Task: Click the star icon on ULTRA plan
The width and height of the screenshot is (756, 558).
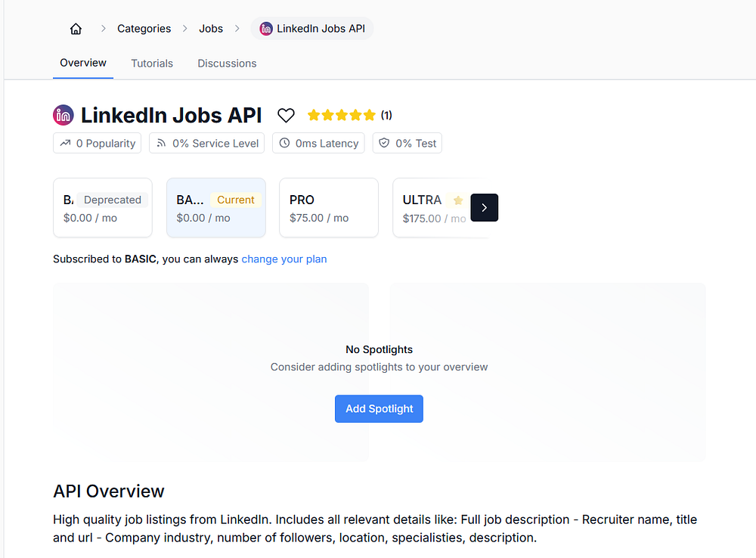Action: pos(458,200)
